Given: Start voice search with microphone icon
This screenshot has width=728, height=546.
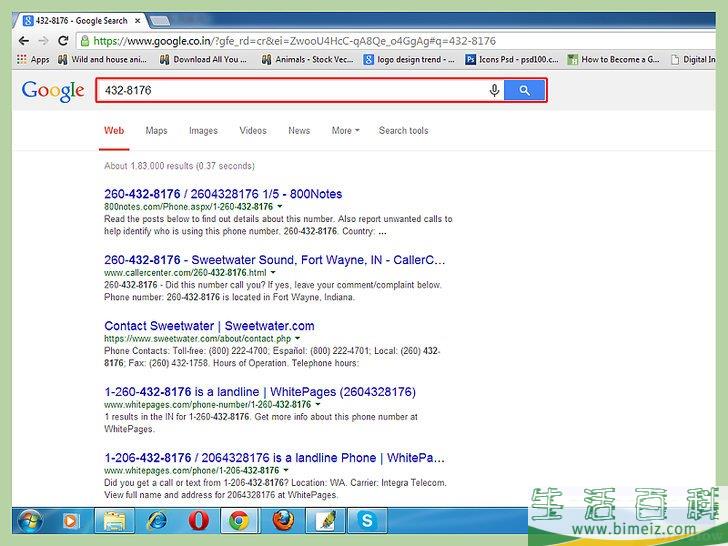Looking at the screenshot, I should click(x=494, y=90).
